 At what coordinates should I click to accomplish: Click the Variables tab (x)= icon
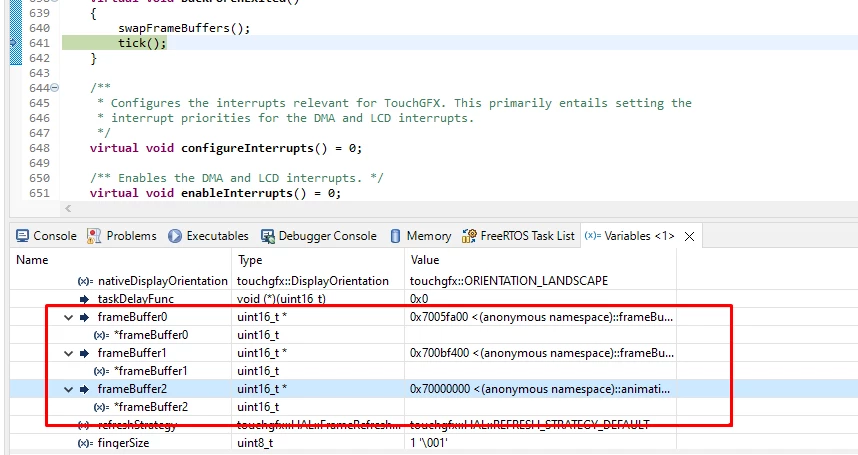[593, 236]
